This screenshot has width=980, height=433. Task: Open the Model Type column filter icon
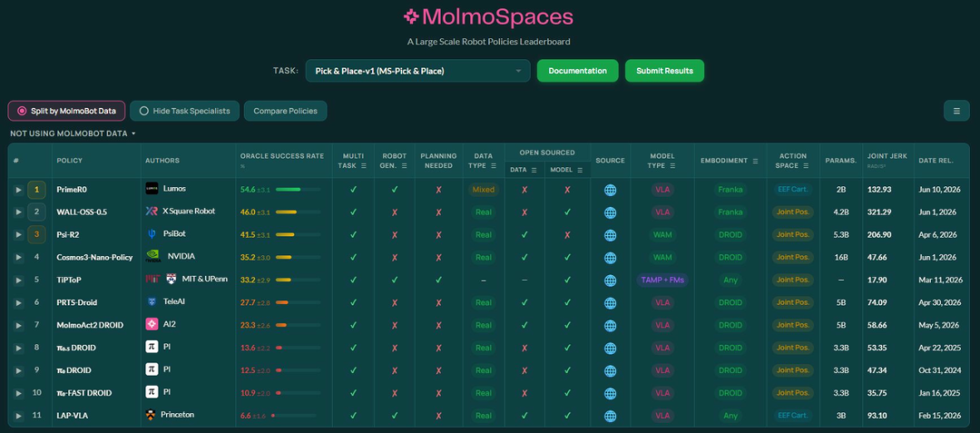click(x=672, y=165)
